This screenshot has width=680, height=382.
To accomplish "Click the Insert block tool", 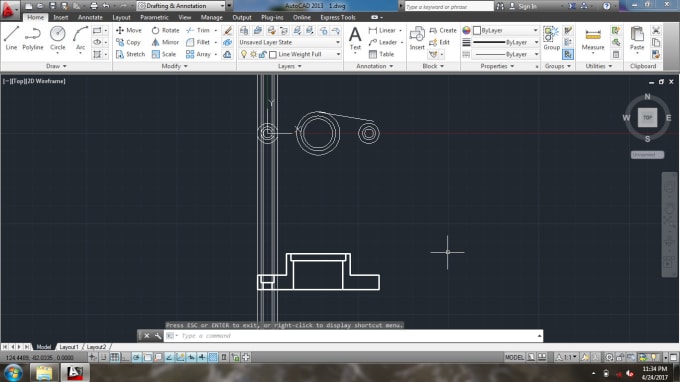I will coord(417,38).
